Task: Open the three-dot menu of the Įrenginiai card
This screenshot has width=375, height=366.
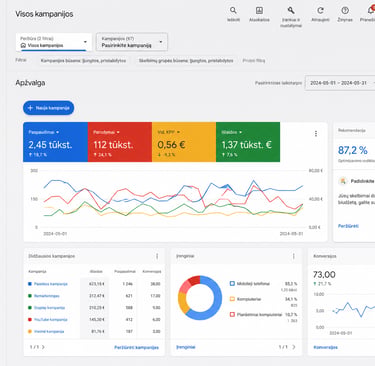Action: (294, 256)
